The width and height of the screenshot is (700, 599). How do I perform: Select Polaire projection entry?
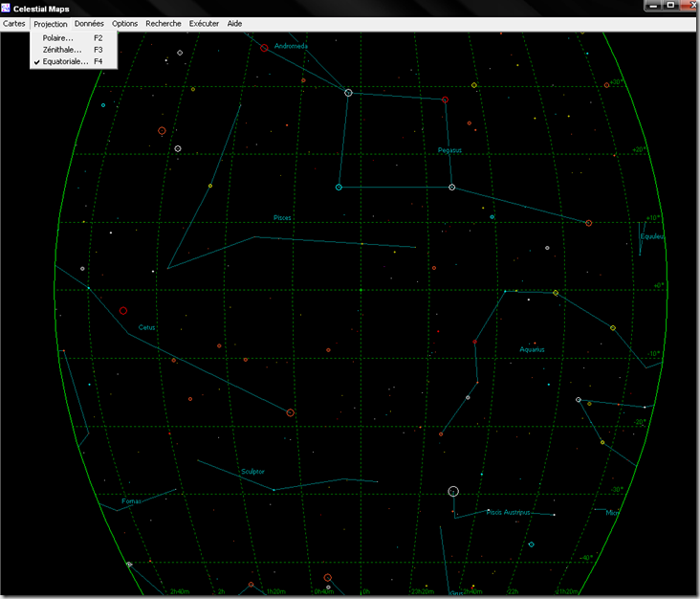click(74, 38)
